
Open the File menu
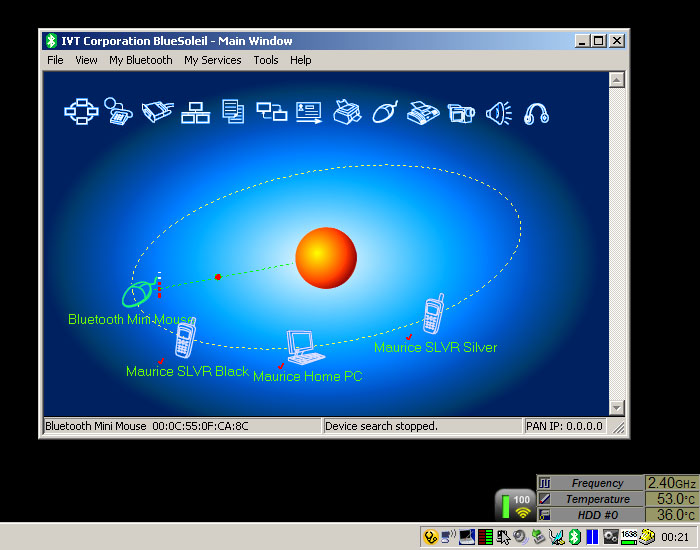(x=55, y=60)
